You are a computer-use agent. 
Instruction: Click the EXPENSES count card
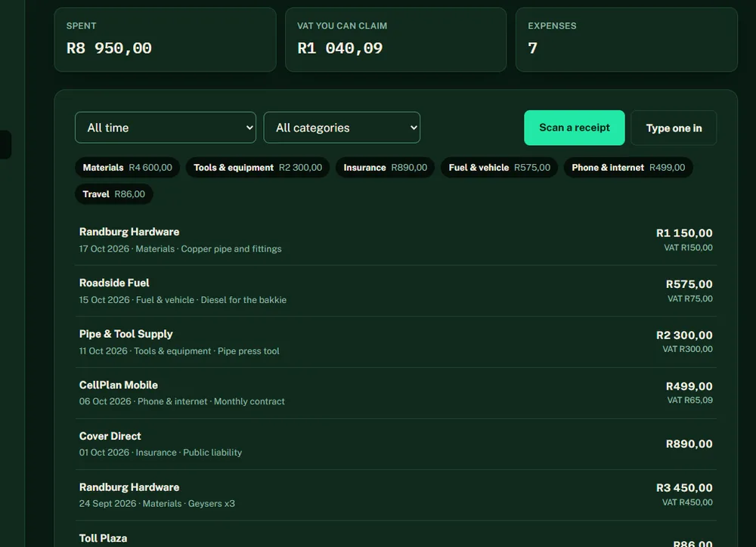[626, 39]
